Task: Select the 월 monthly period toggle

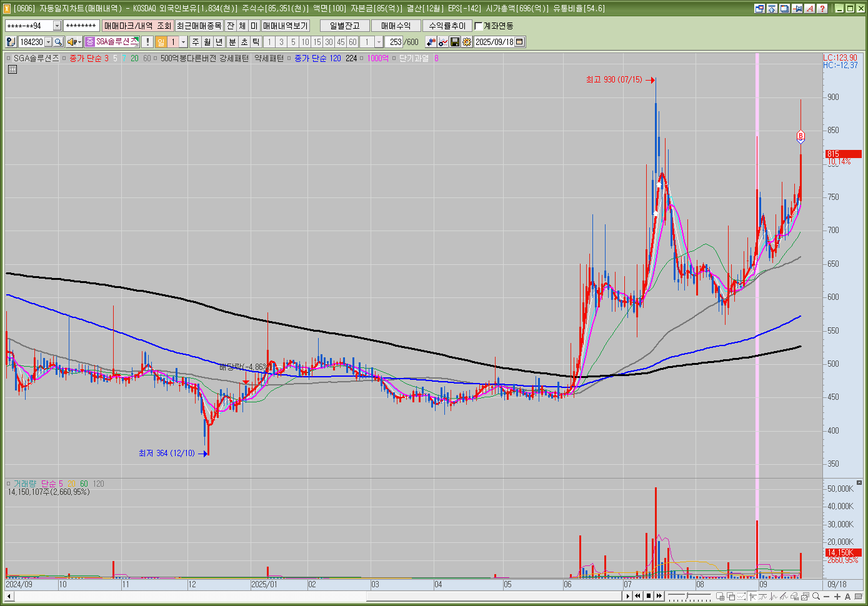Action: pyautogui.click(x=207, y=42)
